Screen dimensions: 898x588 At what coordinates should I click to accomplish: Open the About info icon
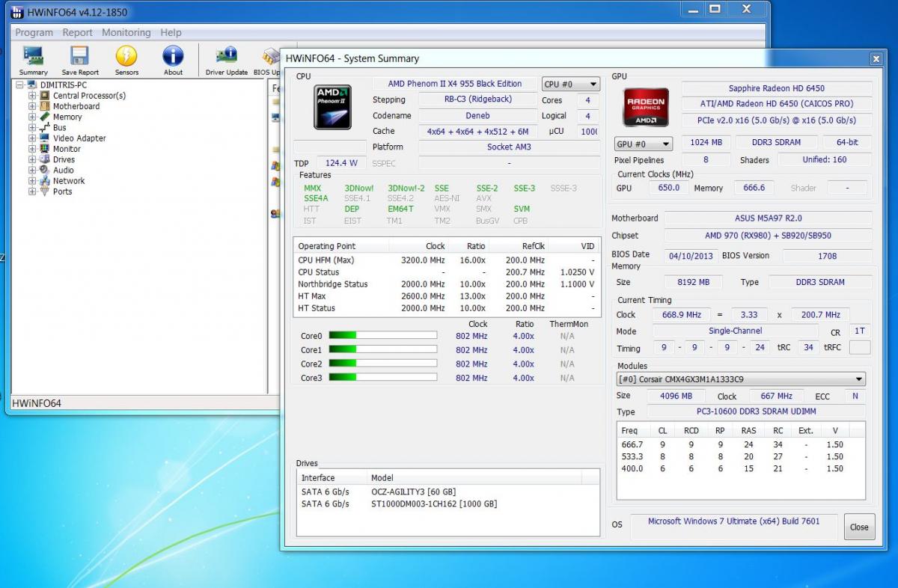tap(173, 57)
